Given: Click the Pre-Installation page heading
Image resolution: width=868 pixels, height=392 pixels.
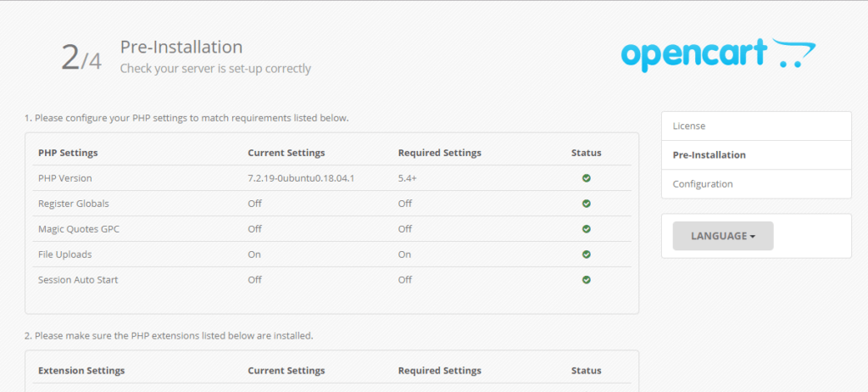Looking at the screenshot, I should pos(181,47).
